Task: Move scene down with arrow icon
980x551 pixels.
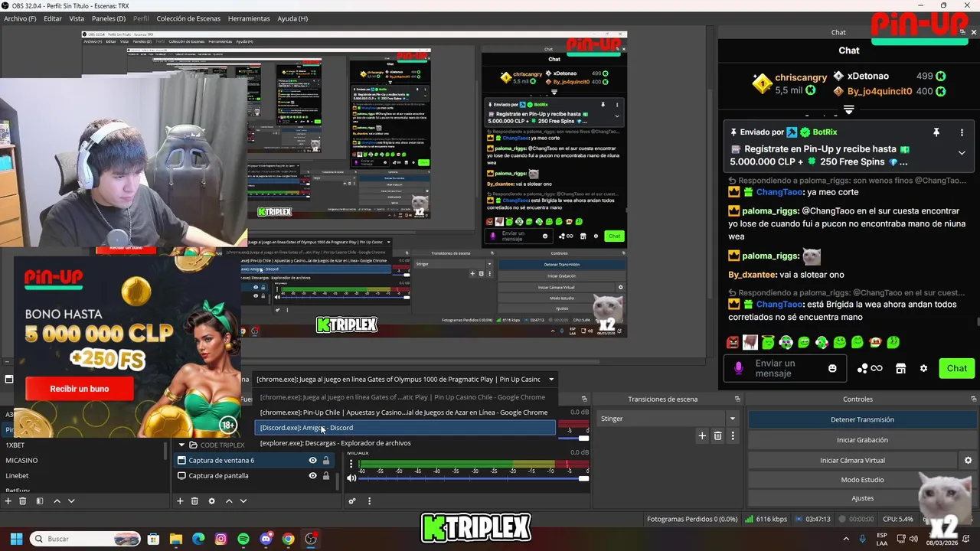Action: (x=71, y=500)
